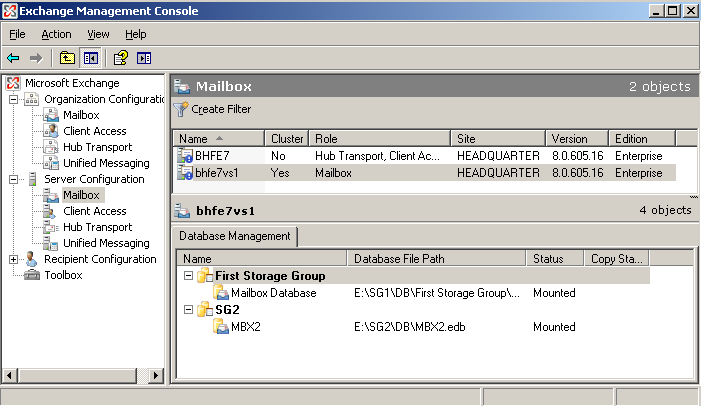Screen dimensions: 701x406
Task: Click the Mounted status of MBX2
Action: pyautogui.click(x=554, y=327)
